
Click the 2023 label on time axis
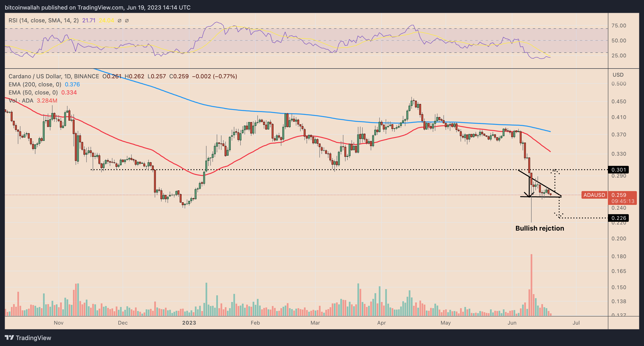(189, 323)
